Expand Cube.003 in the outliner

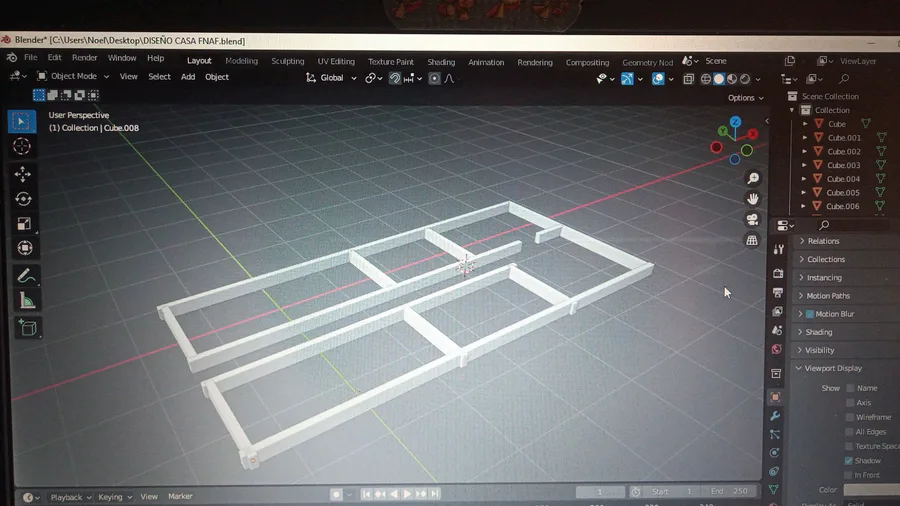(x=804, y=165)
